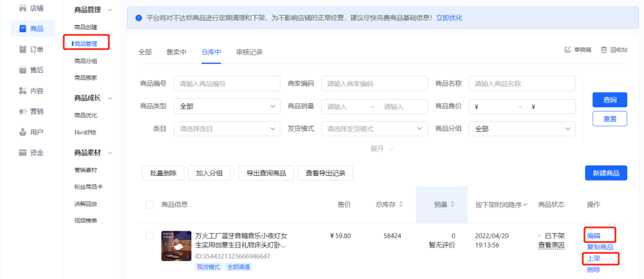Screen dimensions: 644x279
Task: Tick the checkbox for 万火工厂蓝牙音箱 product
Action: coord(150,235)
